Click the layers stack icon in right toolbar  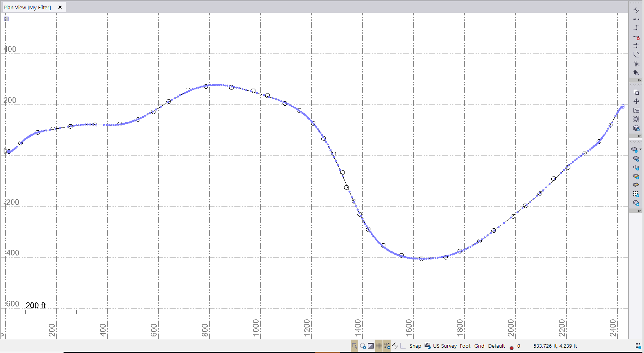(636, 128)
